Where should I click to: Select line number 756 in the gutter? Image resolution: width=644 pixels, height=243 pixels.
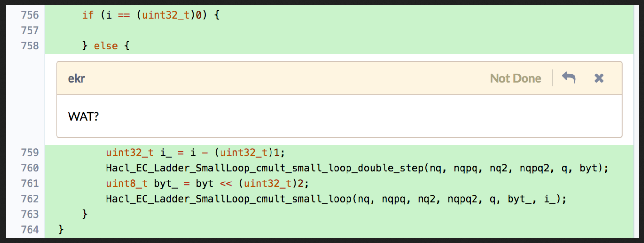(30, 15)
